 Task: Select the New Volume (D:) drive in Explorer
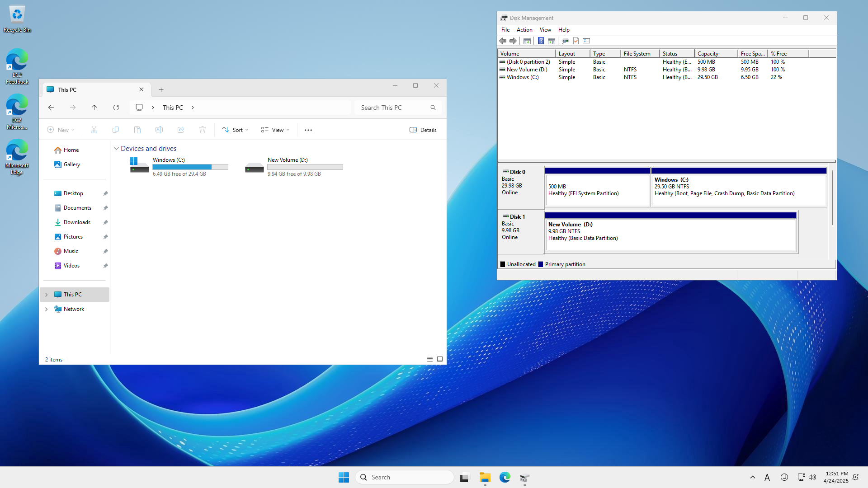tap(294, 167)
